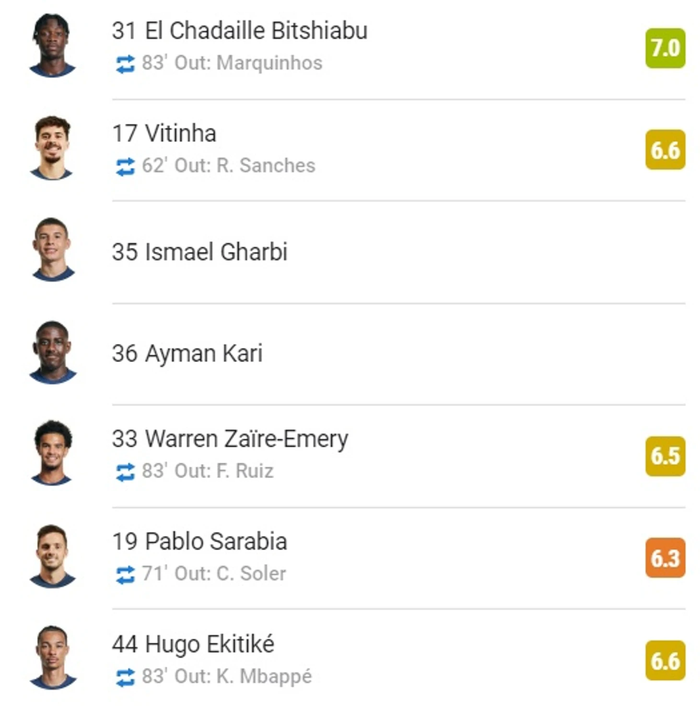Screen dimensions: 700x728
Task: Open Hugo Ekitiké's player photo
Action: tap(52, 657)
